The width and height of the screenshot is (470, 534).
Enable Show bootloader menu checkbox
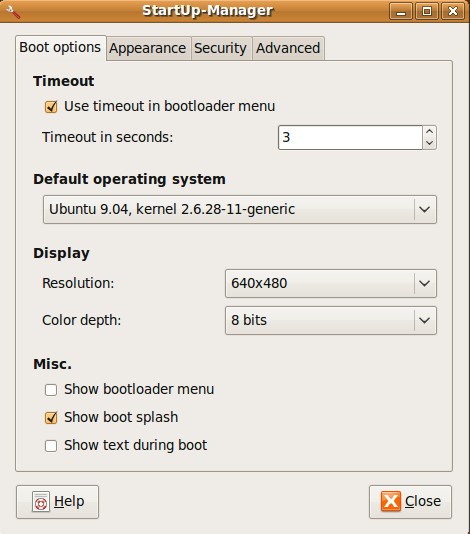click(x=51, y=390)
